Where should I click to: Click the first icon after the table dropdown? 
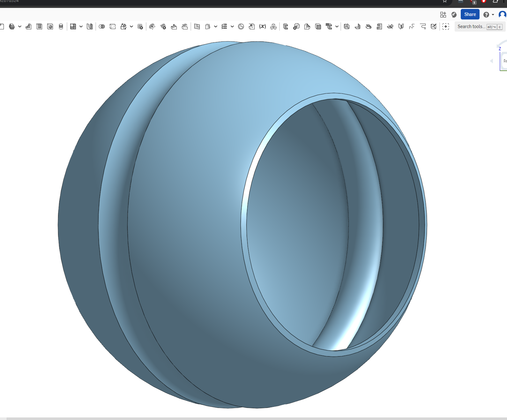coord(347,26)
